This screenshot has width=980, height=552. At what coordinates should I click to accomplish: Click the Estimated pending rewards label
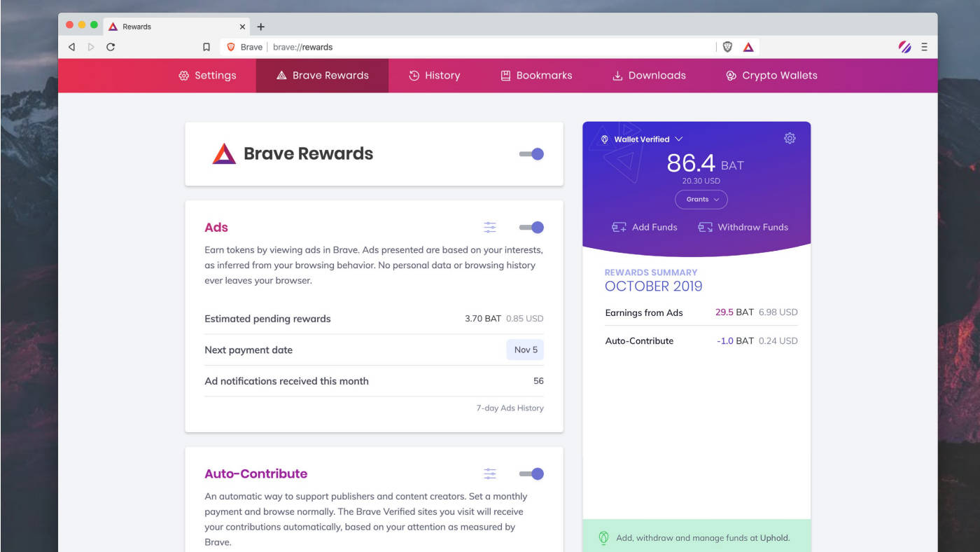(267, 319)
